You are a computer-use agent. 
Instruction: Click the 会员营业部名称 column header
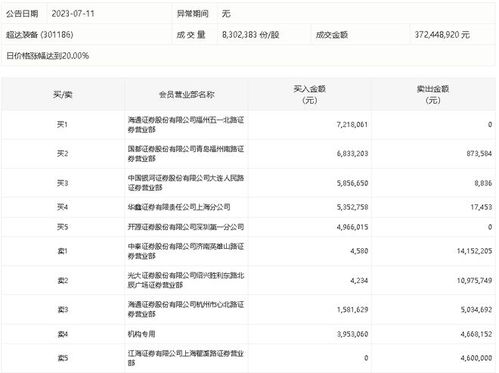[186, 95]
